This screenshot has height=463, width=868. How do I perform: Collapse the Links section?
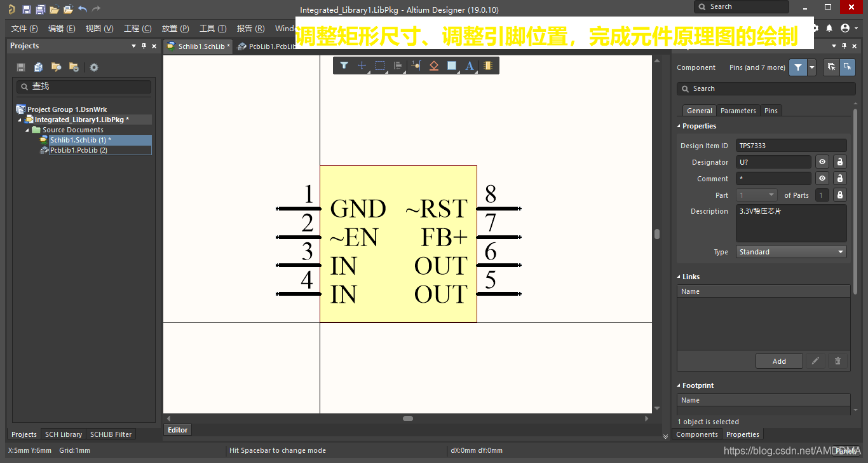tap(679, 277)
